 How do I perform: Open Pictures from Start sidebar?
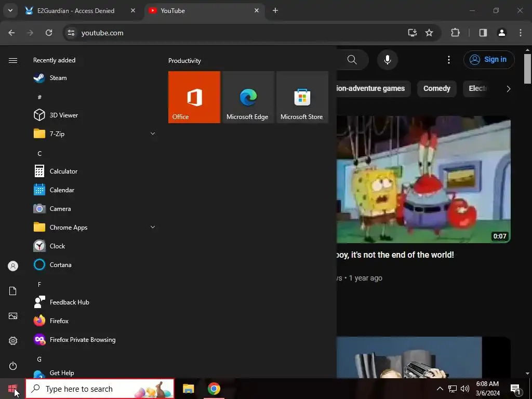(13, 316)
